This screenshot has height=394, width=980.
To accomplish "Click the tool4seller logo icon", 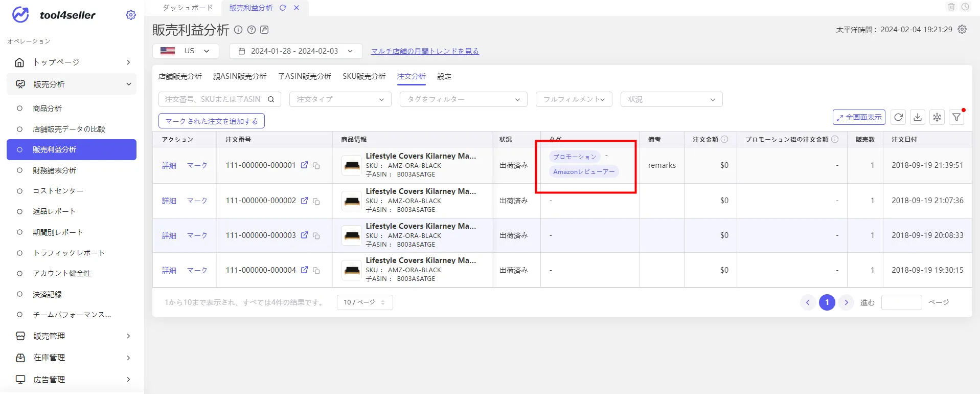I will [20, 15].
